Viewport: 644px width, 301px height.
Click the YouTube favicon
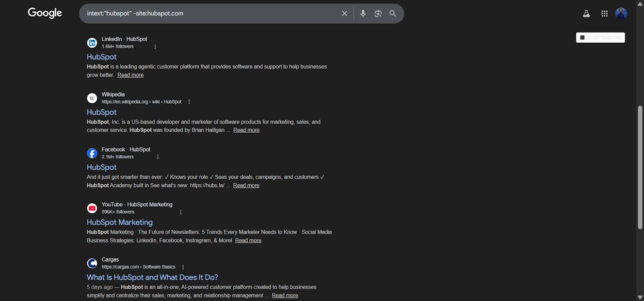click(x=92, y=208)
